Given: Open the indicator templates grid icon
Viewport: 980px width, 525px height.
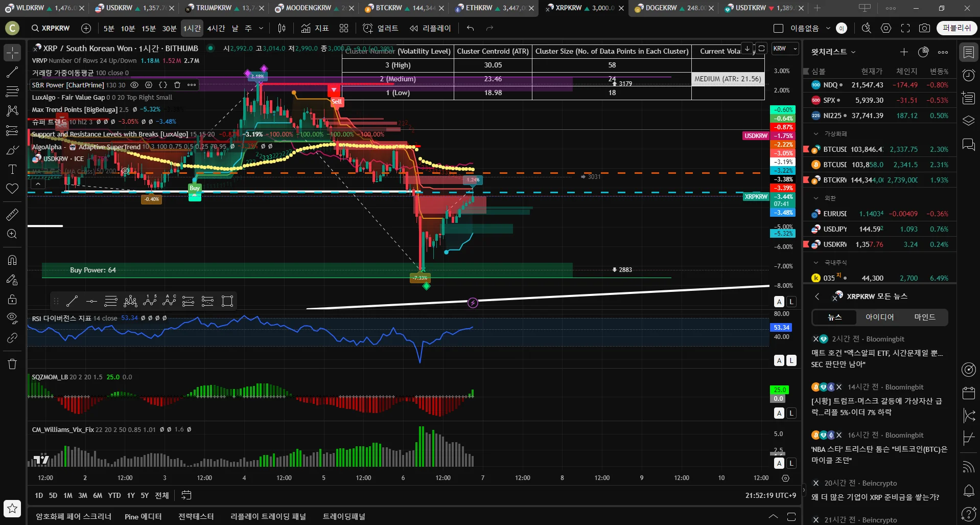Looking at the screenshot, I should [344, 28].
